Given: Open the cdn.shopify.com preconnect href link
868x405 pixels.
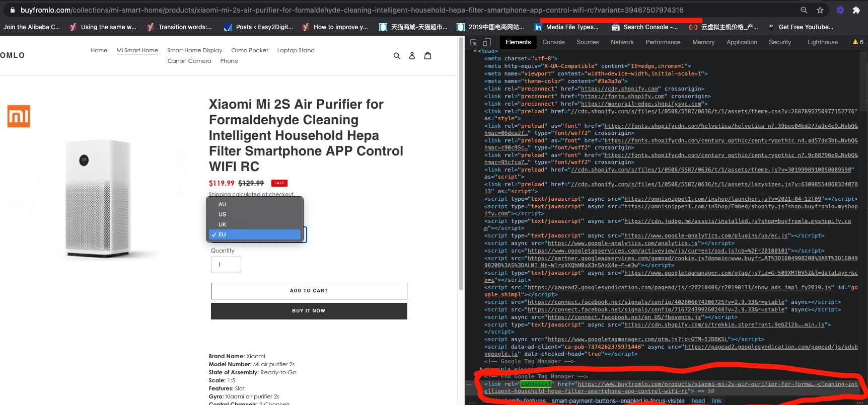Looking at the screenshot, I should click(x=620, y=89).
